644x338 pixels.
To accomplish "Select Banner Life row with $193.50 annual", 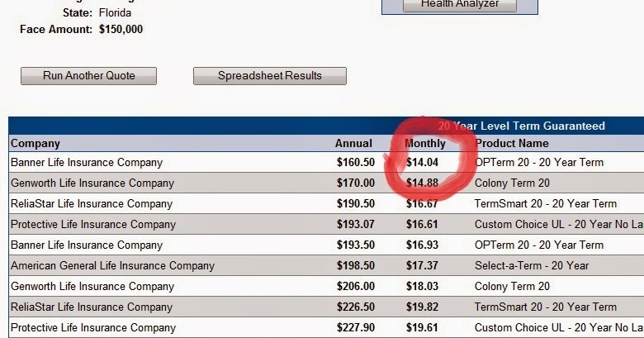I will click(x=326, y=245).
